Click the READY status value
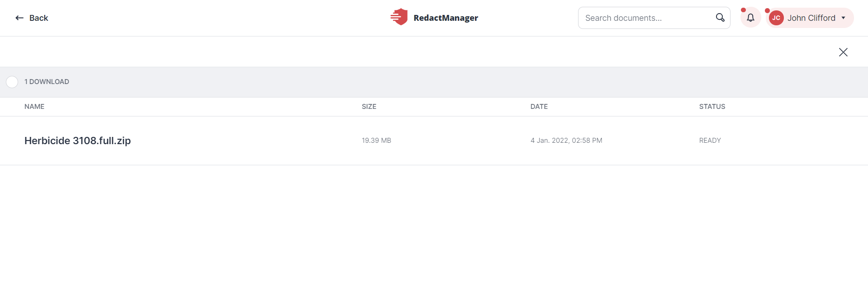868x291 pixels. (710, 141)
